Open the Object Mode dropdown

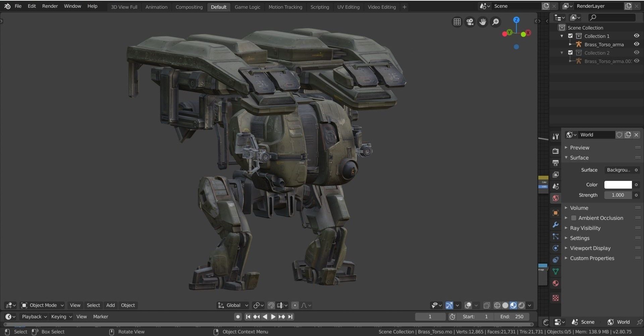tap(42, 305)
